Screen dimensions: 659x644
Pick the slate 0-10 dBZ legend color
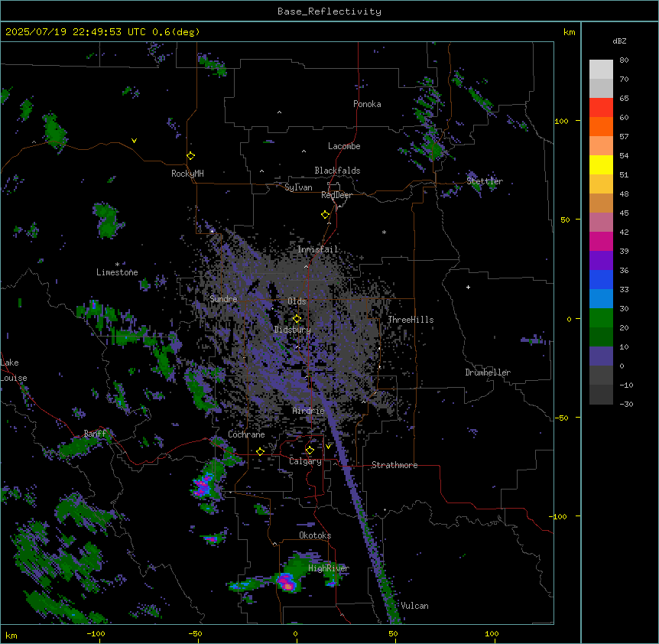tap(601, 356)
